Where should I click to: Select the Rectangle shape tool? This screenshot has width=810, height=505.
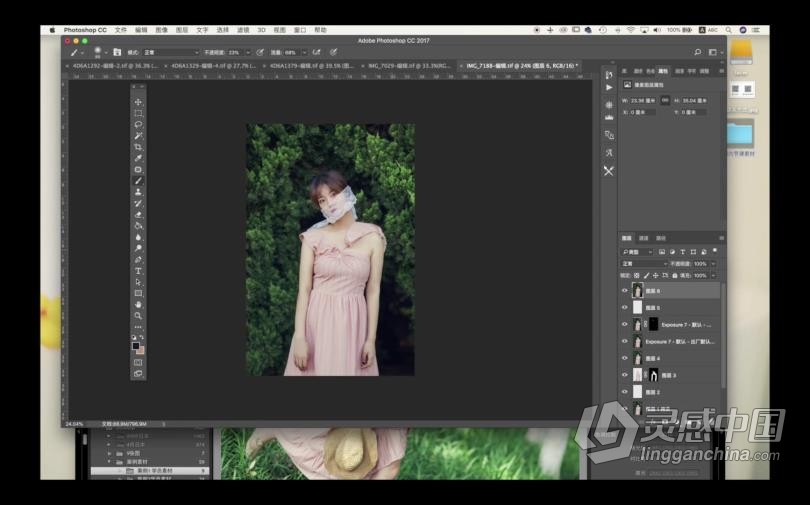(x=138, y=293)
